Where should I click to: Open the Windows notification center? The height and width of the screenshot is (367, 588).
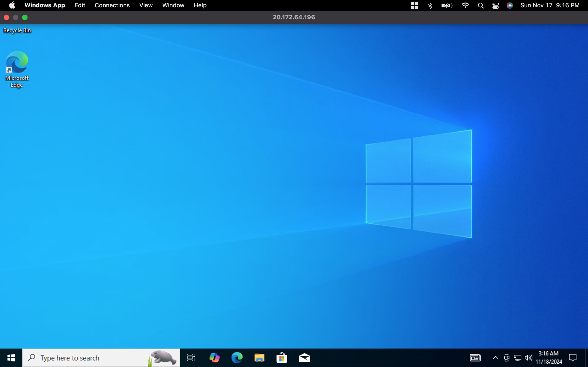(x=573, y=358)
